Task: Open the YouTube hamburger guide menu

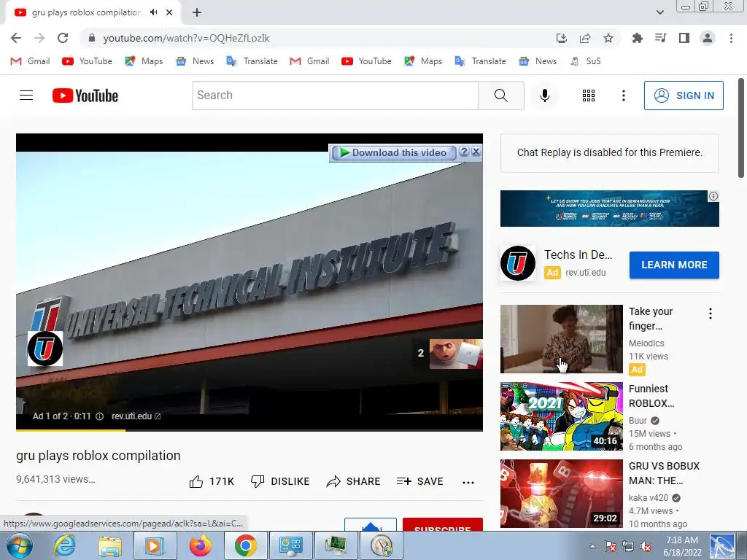Action: tap(26, 96)
